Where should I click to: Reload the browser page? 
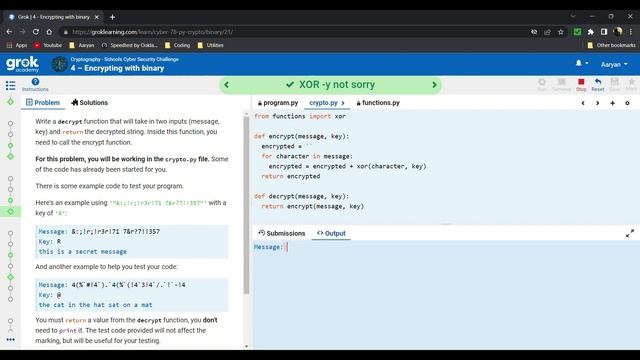pos(36,32)
